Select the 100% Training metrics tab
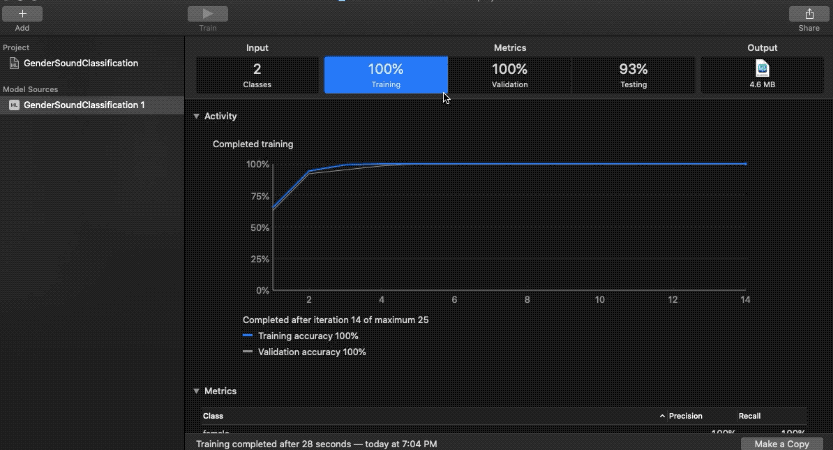 (x=386, y=75)
